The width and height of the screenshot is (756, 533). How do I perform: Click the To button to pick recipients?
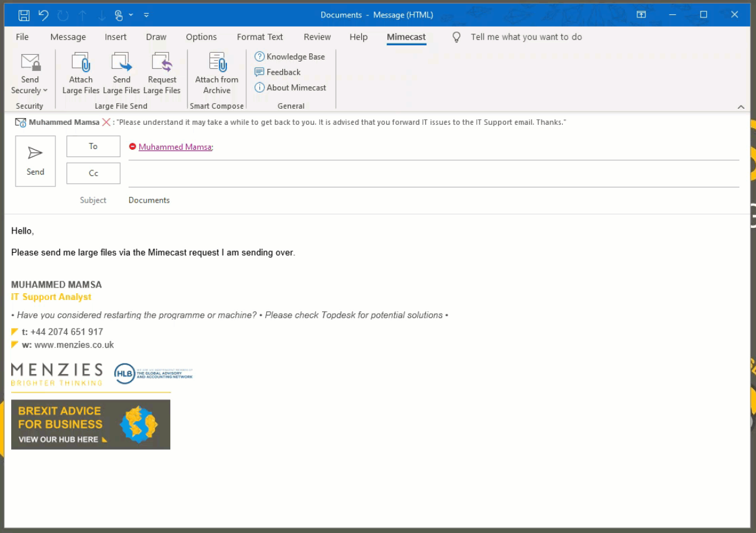pyautogui.click(x=93, y=147)
